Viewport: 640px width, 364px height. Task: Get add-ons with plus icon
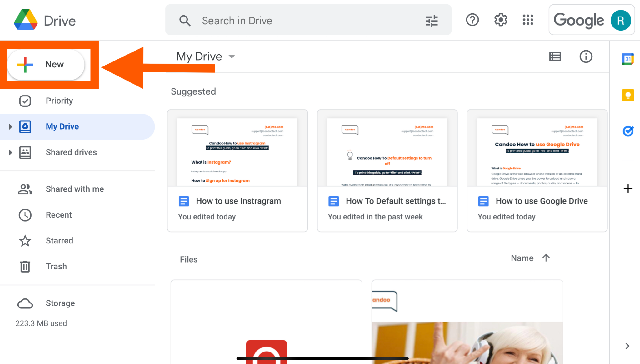(x=628, y=189)
